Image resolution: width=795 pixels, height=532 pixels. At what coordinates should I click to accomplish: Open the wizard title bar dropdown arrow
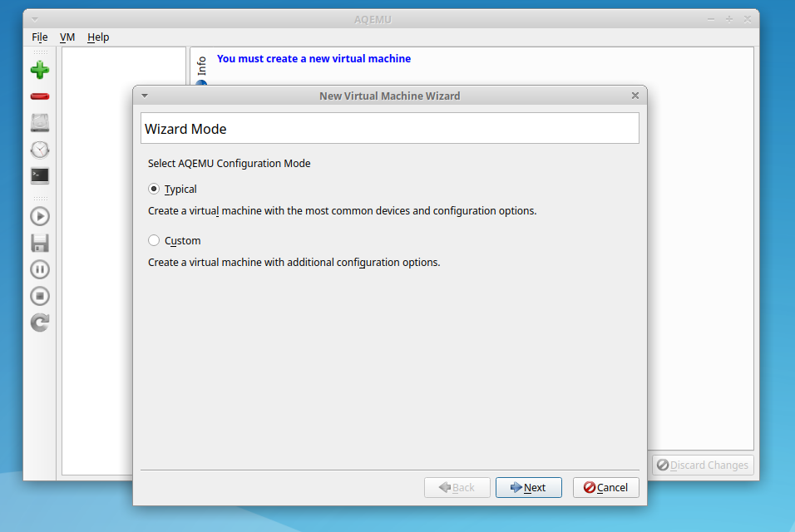click(145, 96)
